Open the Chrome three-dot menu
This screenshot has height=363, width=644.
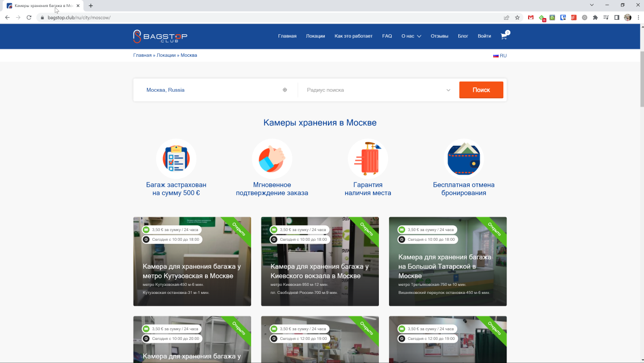638,17
